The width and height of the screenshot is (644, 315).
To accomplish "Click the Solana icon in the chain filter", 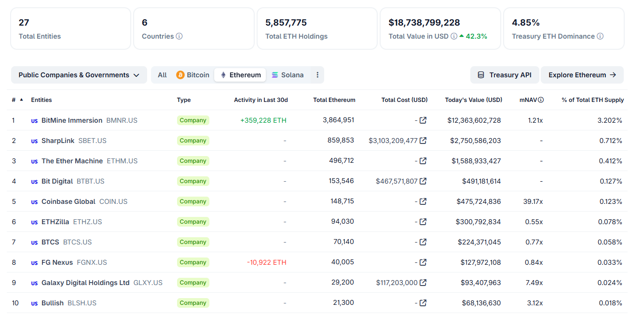I will tap(275, 75).
